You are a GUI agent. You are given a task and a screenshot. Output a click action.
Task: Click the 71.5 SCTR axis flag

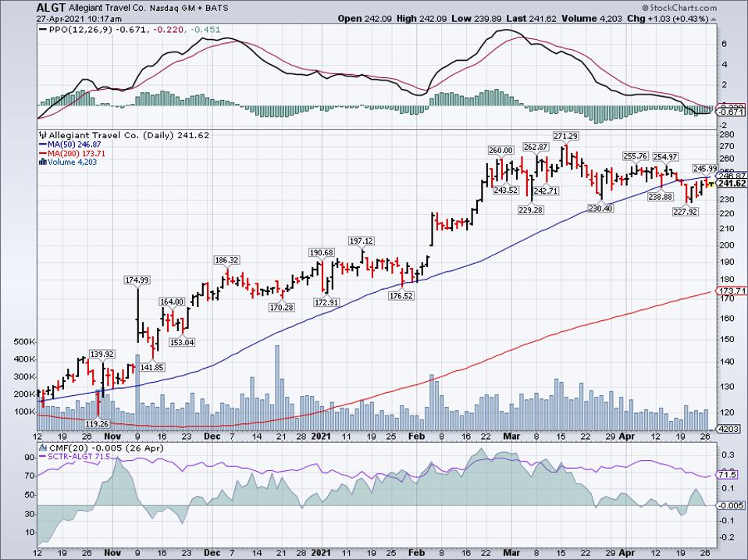click(x=728, y=475)
